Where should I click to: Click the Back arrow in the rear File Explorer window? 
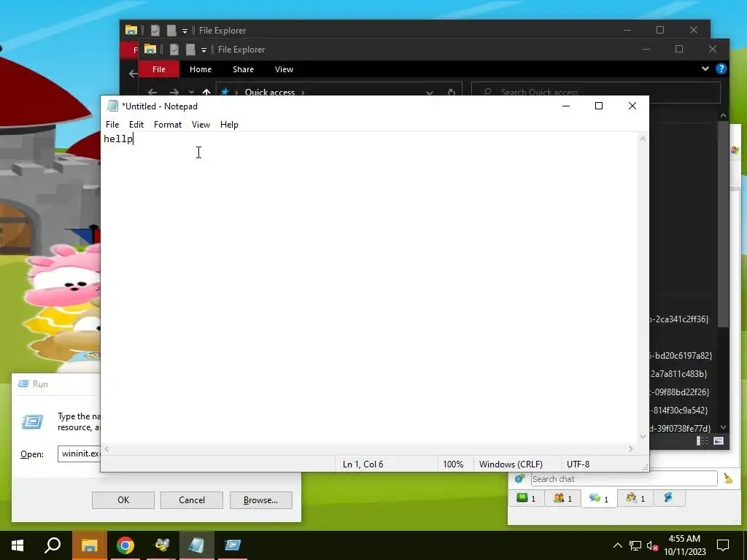133,74
